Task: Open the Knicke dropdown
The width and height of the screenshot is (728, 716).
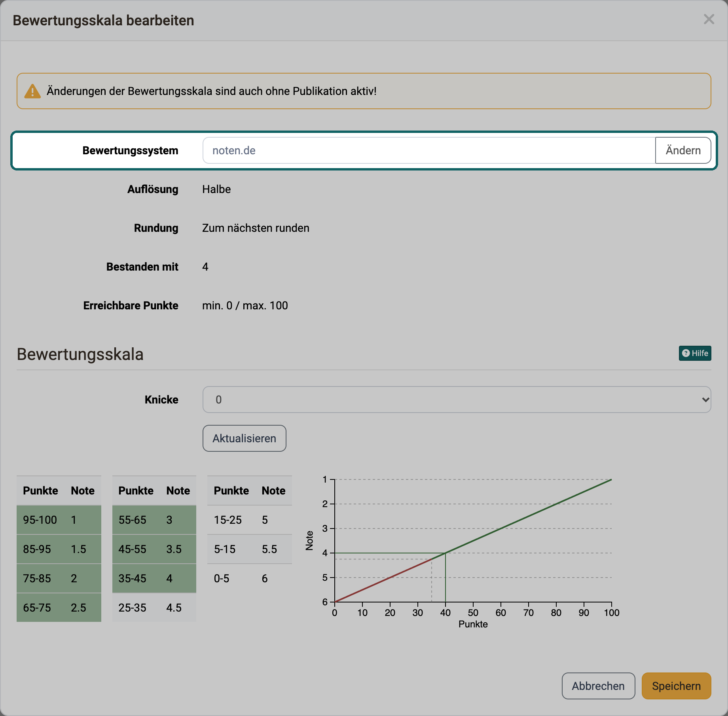Action: pos(457,400)
